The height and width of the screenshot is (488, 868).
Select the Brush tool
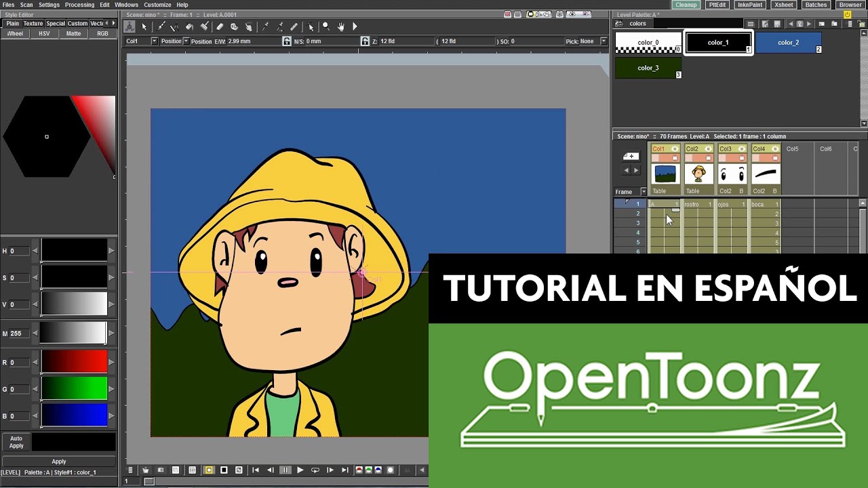[x=161, y=26]
